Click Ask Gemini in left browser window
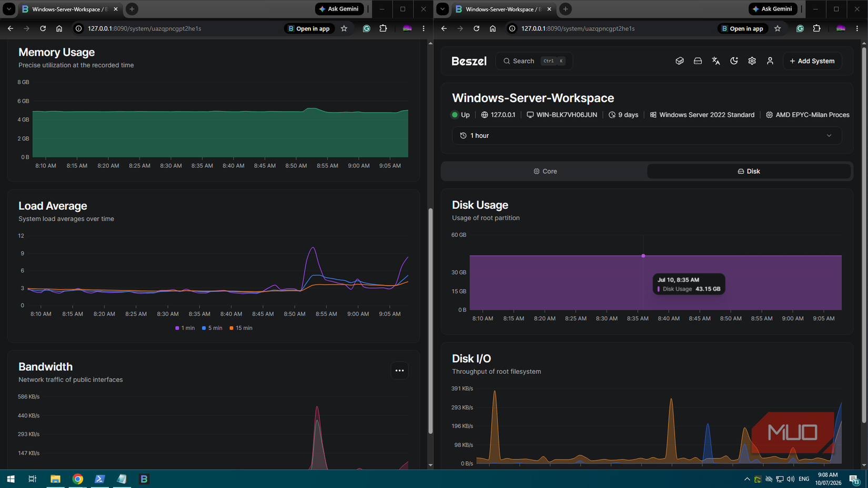The image size is (868, 488). pos(339,9)
